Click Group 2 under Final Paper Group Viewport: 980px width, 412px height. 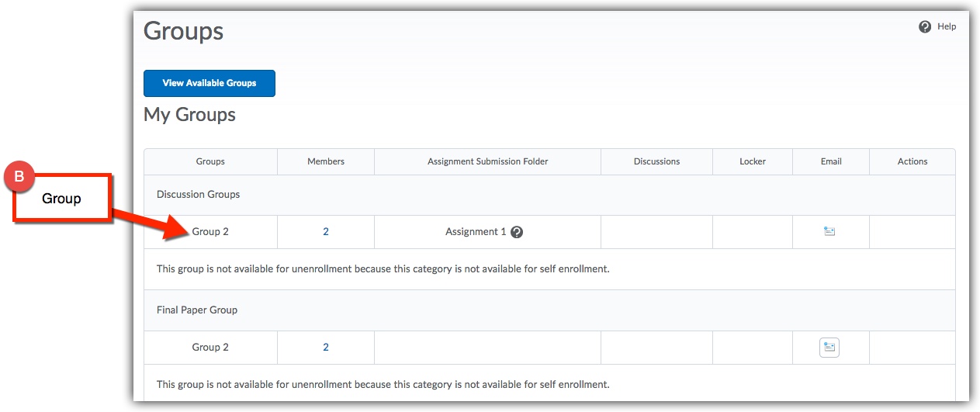[210, 348]
